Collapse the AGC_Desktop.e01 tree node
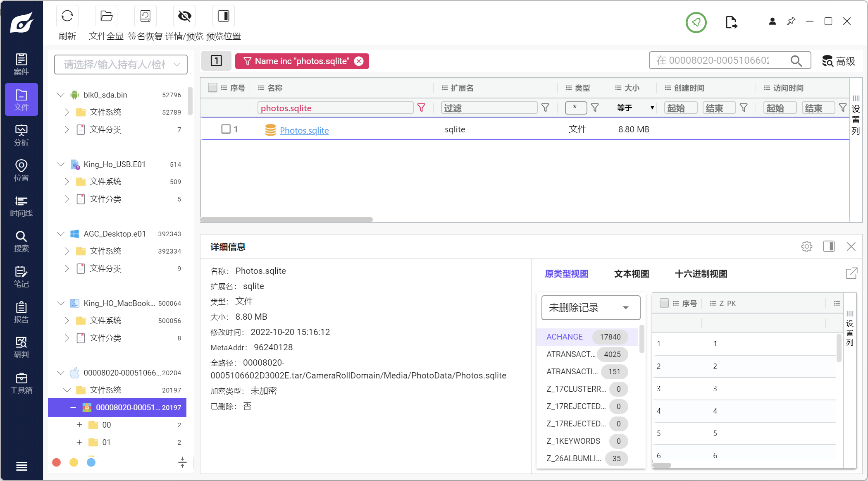This screenshot has width=868, height=481. click(x=61, y=234)
